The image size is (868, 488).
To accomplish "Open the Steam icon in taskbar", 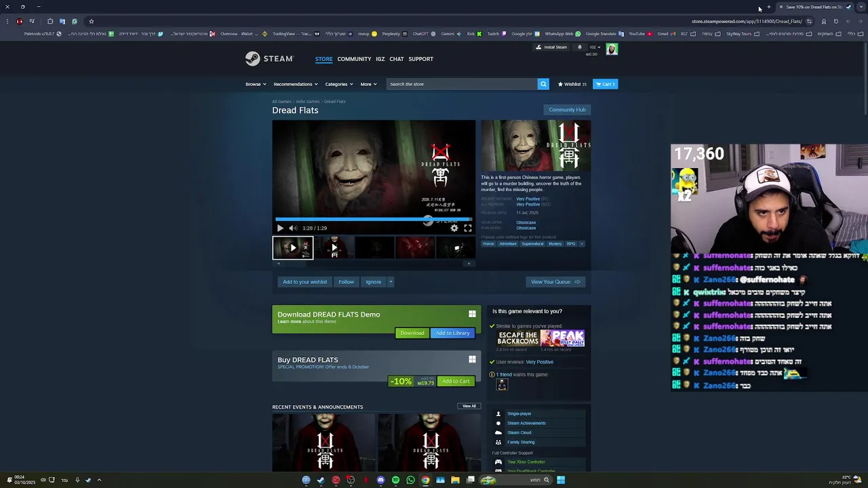I will pos(321,480).
